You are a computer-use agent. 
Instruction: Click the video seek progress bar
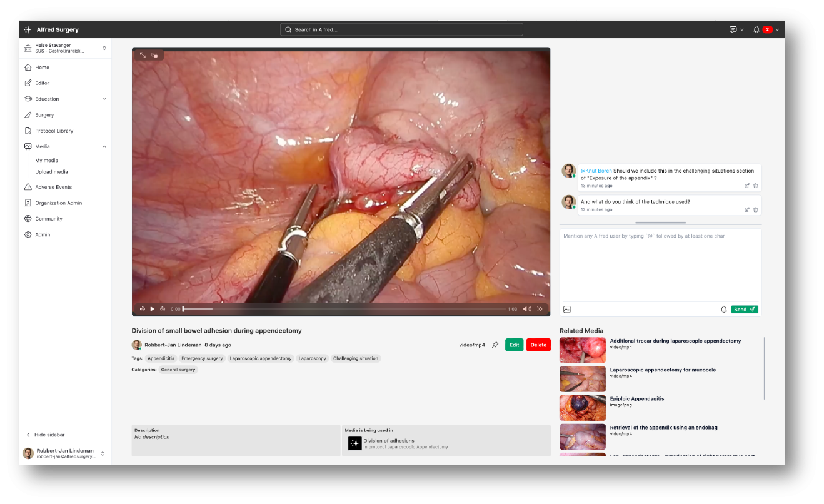point(344,309)
